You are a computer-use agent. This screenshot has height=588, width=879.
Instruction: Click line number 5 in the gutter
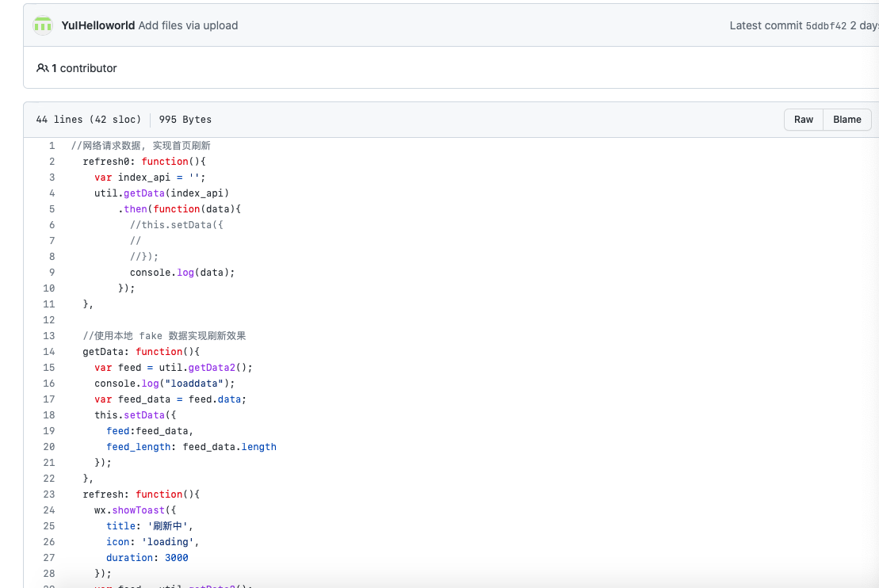(52, 209)
